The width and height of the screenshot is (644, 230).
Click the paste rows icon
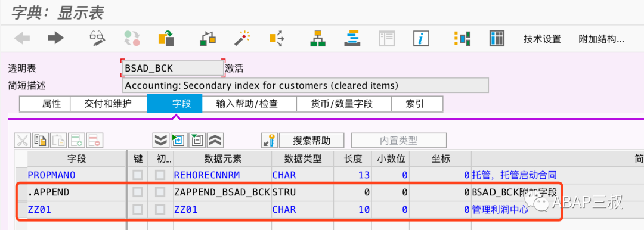point(58,141)
